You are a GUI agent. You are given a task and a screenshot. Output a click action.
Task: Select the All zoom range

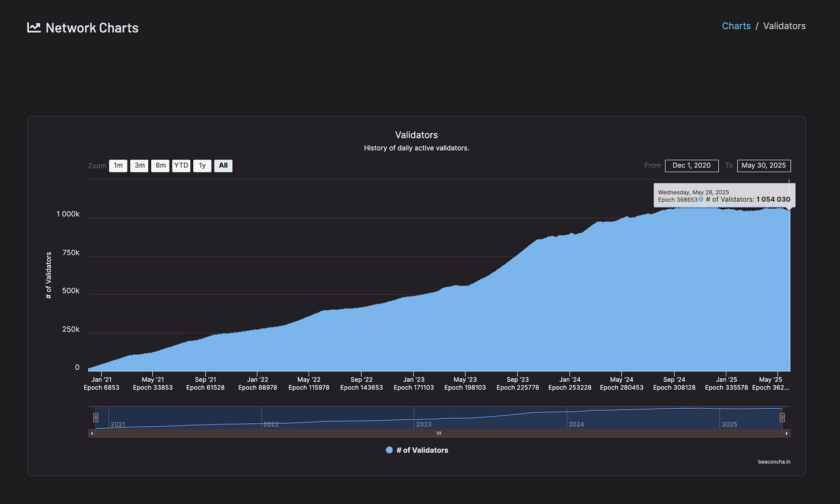(x=223, y=166)
